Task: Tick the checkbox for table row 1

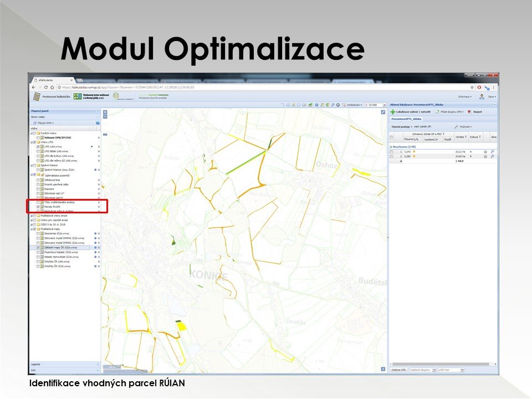Action: click(x=391, y=151)
